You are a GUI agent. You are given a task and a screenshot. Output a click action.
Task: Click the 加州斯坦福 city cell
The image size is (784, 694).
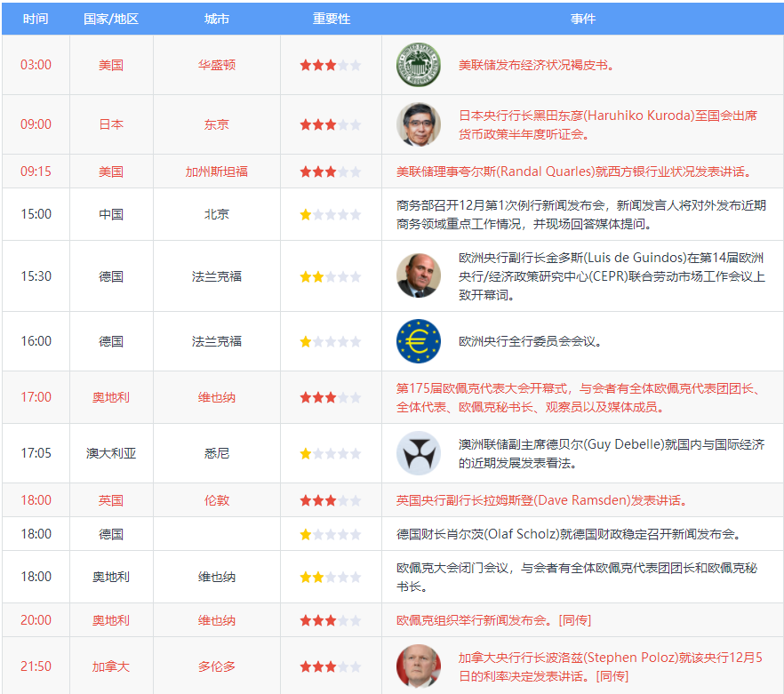pyautogui.click(x=217, y=172)
